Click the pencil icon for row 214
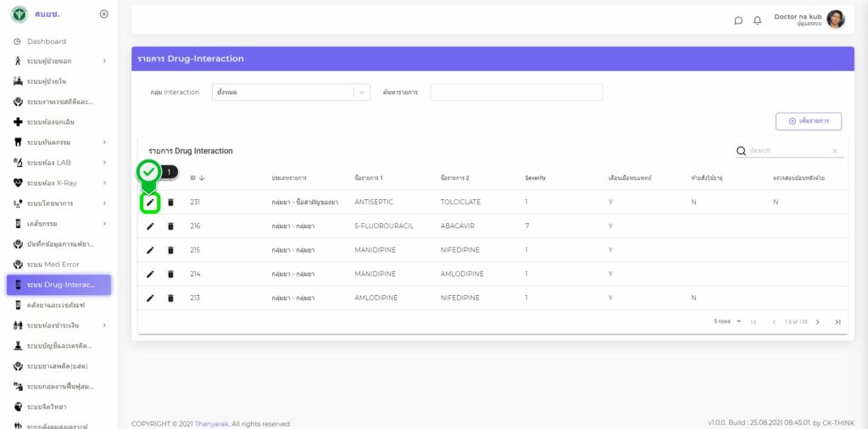 point(150,274)
